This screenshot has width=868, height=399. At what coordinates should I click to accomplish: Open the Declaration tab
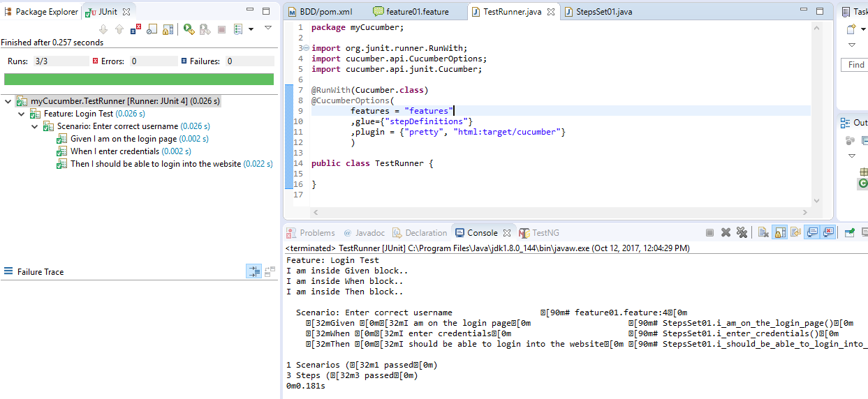(x=420, y=233)
